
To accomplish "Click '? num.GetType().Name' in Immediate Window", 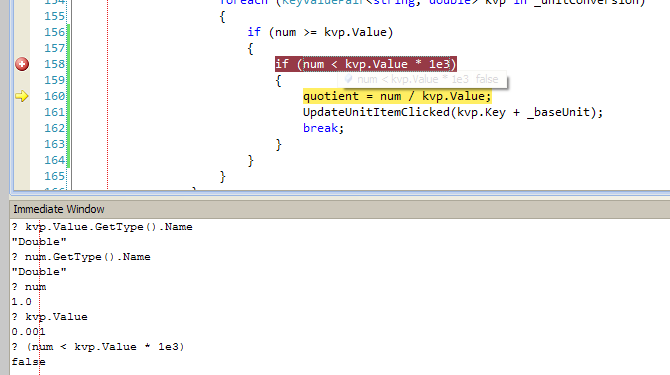I will click(x=81, y=257).
